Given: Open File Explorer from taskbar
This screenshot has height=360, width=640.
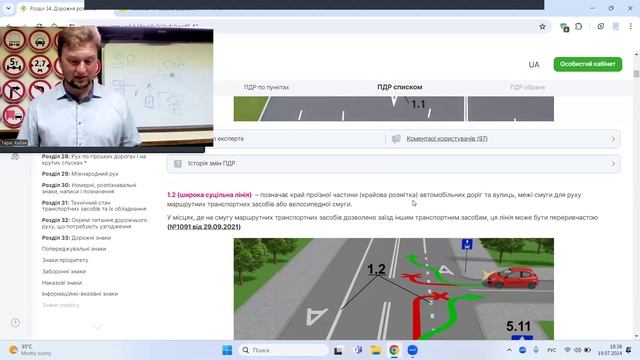Looking at the screenshot, I should (x=376, y=350).
